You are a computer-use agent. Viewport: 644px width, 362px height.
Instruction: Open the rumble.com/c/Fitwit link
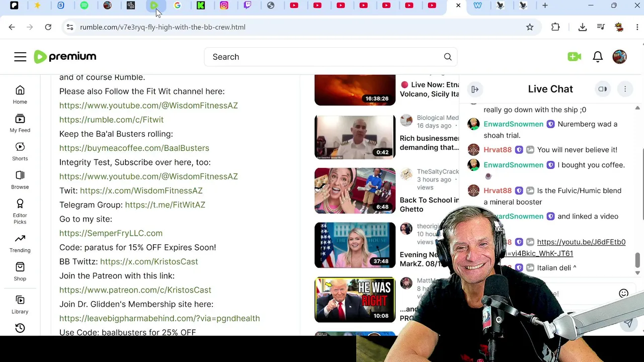(111, 120)
